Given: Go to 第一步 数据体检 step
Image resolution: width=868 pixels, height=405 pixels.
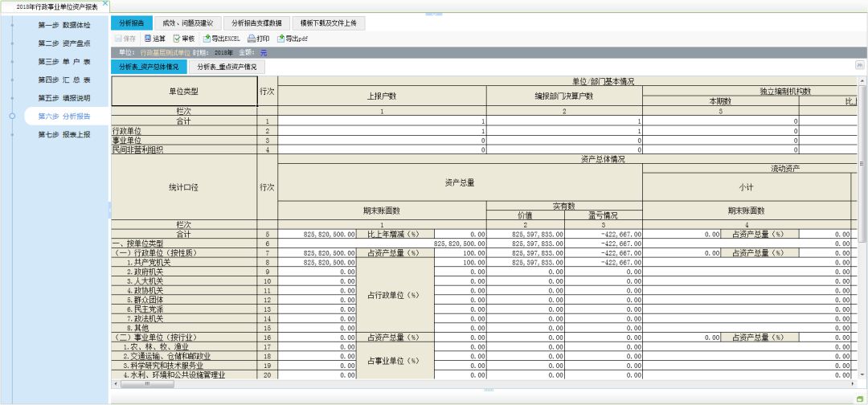Looking at the screenshot, I should pyautogui.click(x=64, y=25).
